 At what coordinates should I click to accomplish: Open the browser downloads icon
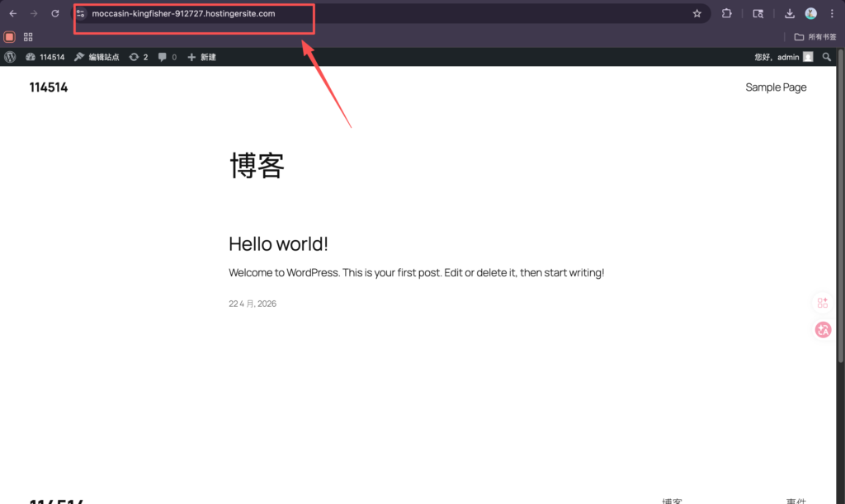point(790,13)
